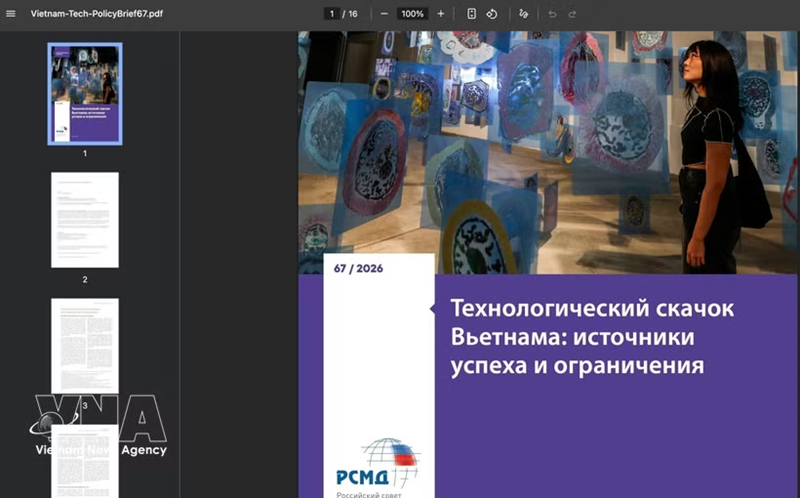
Task: Rotate the document counterclockwise
Action: 492,14
